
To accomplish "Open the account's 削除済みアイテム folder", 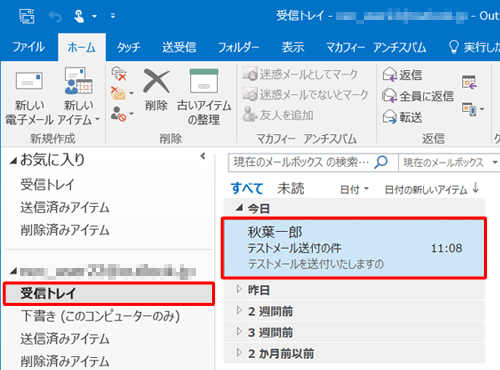I will pos(65,361).
